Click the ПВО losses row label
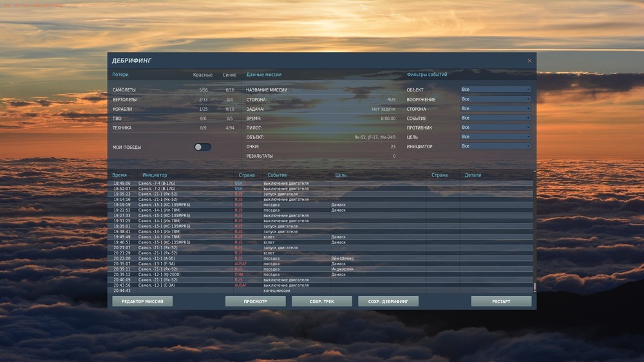The image size is (644, 362). [x=117, y=119]
